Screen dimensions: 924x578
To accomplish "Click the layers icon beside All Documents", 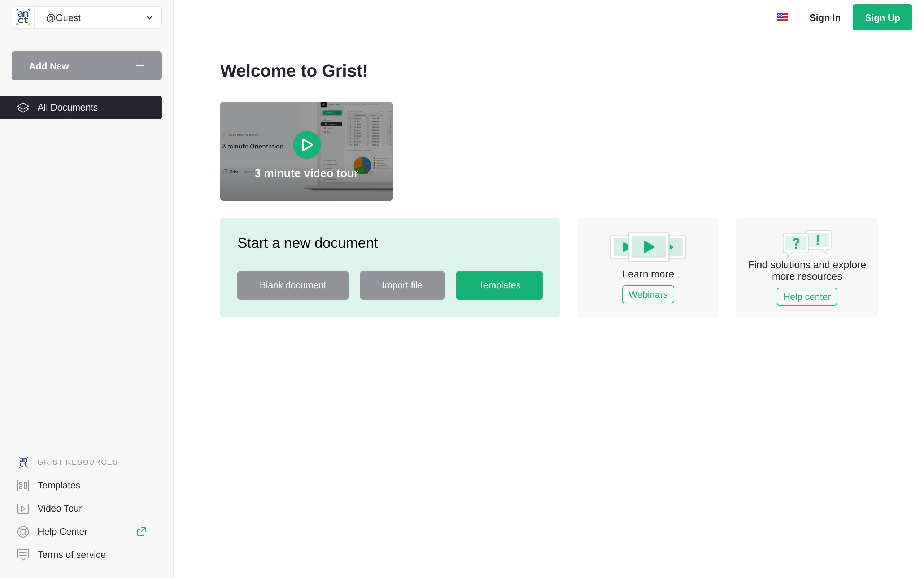I will (23, 107).
